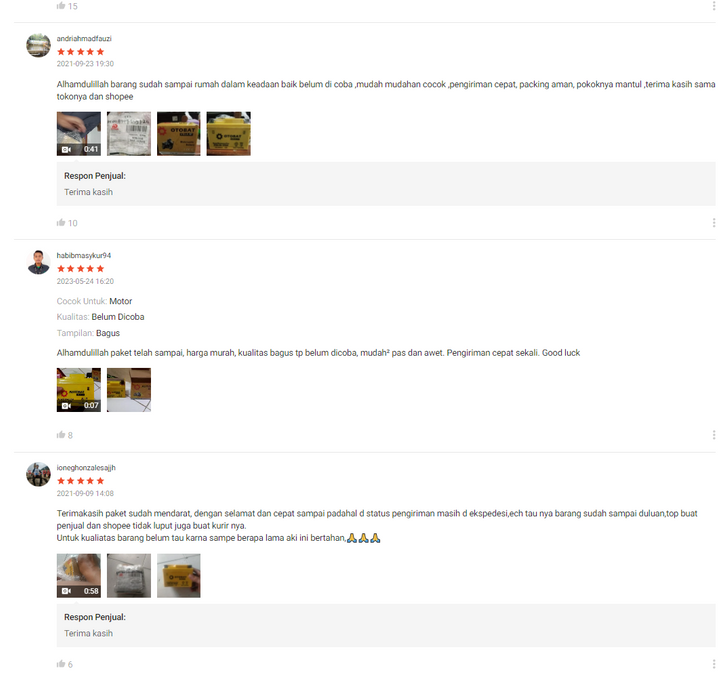Play the 0:07 review video
The height and width of the screenshot is (674, 726).
tap(79, 390)
